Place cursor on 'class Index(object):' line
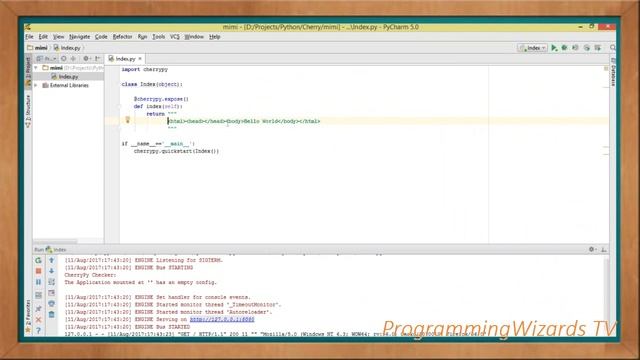 point(152,84)
